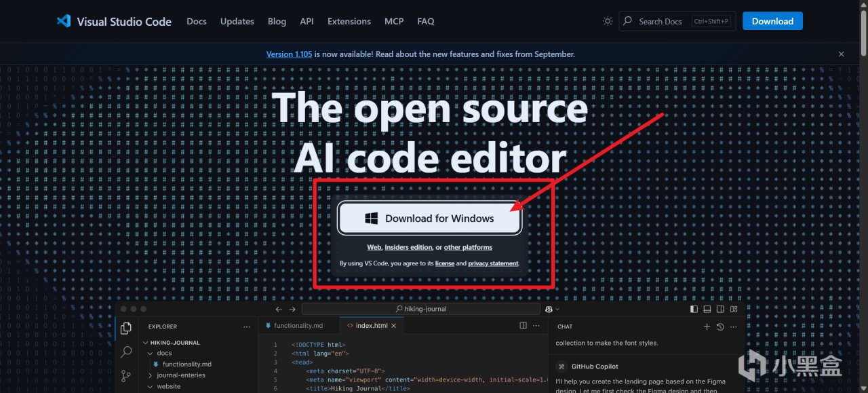Open the Web link

[374, 248]
